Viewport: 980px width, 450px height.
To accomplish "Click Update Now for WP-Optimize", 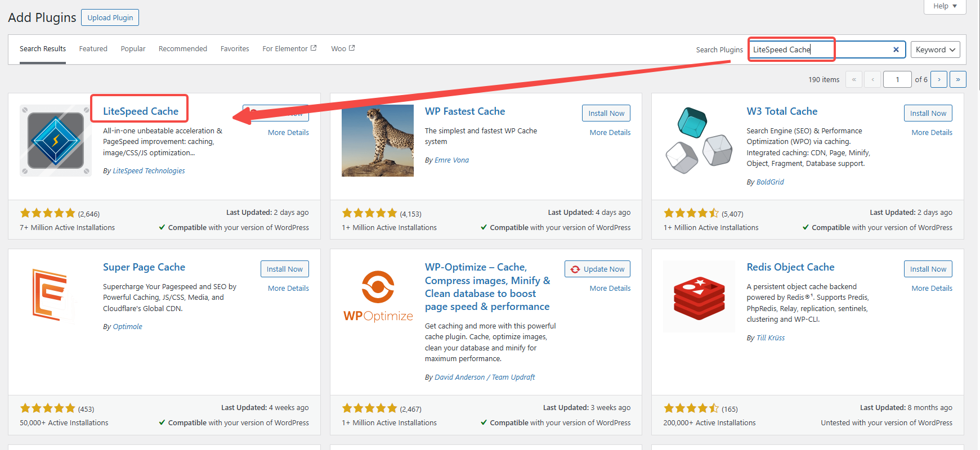I will coord(597,269).
